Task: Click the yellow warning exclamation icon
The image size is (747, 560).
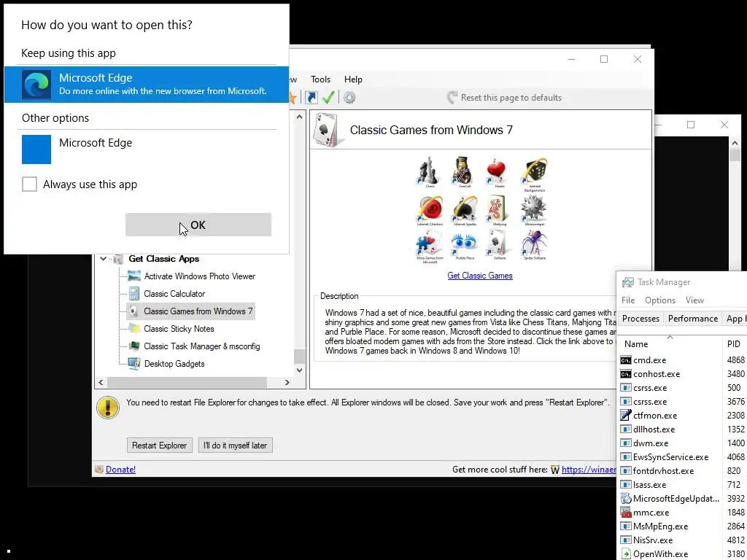Action: coord(108,408)
